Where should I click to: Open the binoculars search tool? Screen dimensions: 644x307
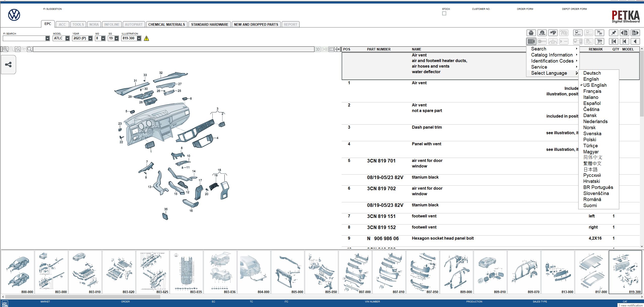point(553,33)
